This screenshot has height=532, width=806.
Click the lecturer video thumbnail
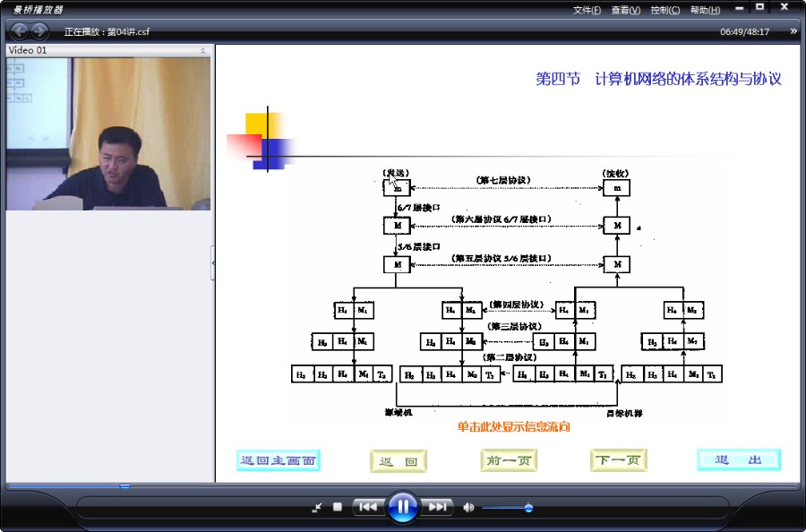pyautogui.click(x=108, y=133)
